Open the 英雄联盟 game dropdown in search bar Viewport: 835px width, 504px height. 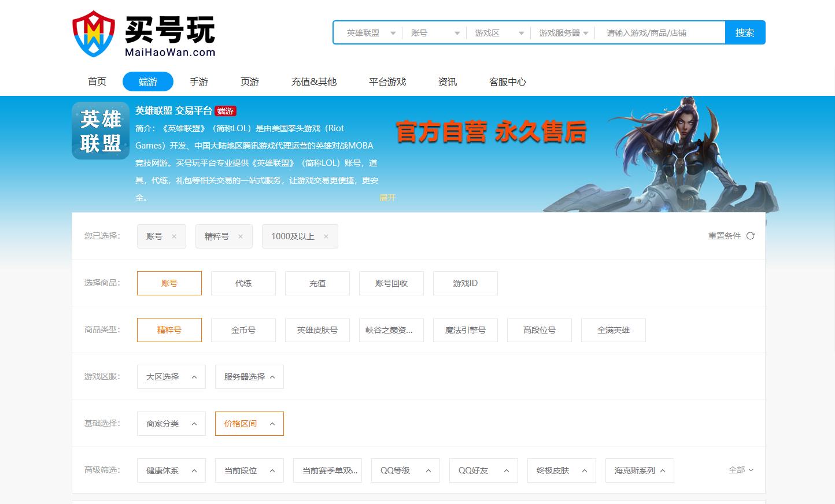pos(370,33)
